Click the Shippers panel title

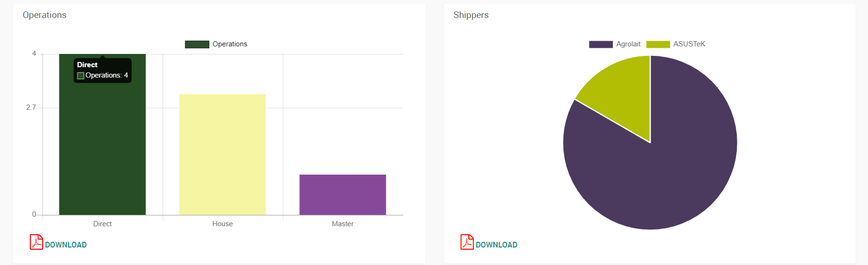tap(471, 15)
